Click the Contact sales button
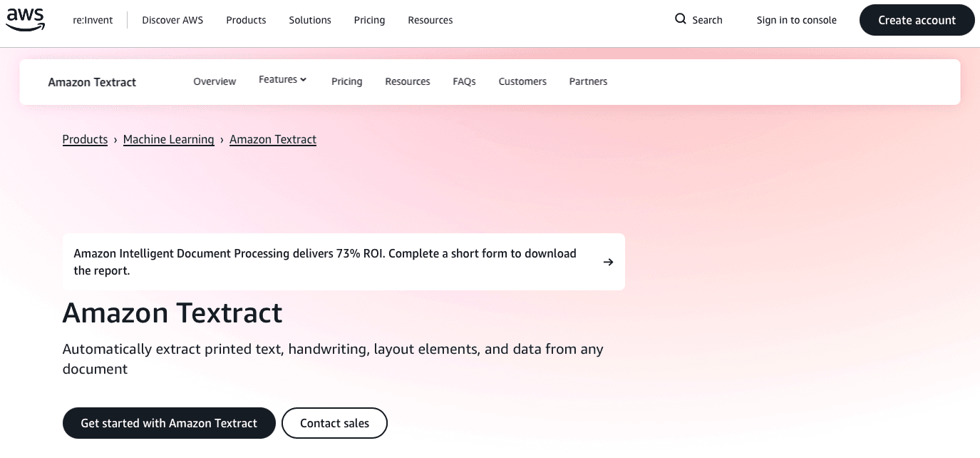980x458 pixels. (x=334, y=423)
